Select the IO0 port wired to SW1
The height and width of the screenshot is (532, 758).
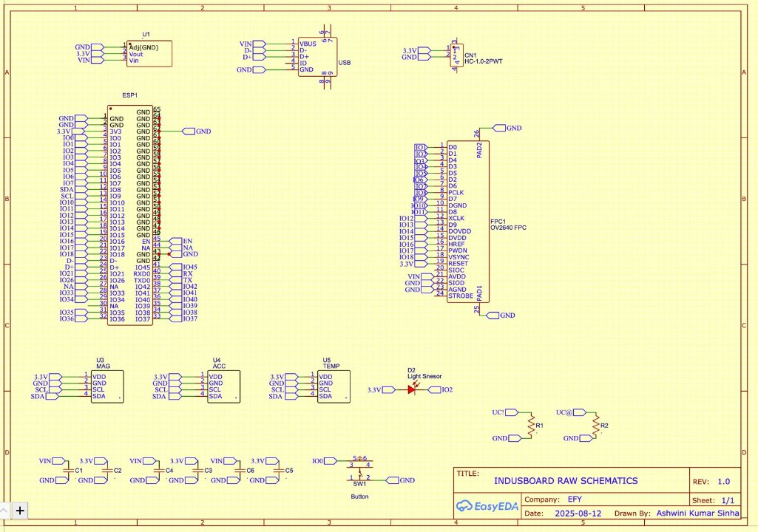pyautogui.click(x=325, y=461)
